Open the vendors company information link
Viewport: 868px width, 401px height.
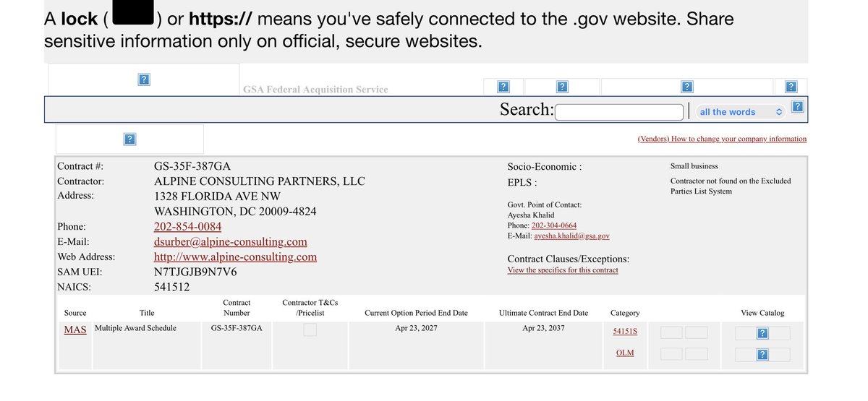click(x=722, y=139)
